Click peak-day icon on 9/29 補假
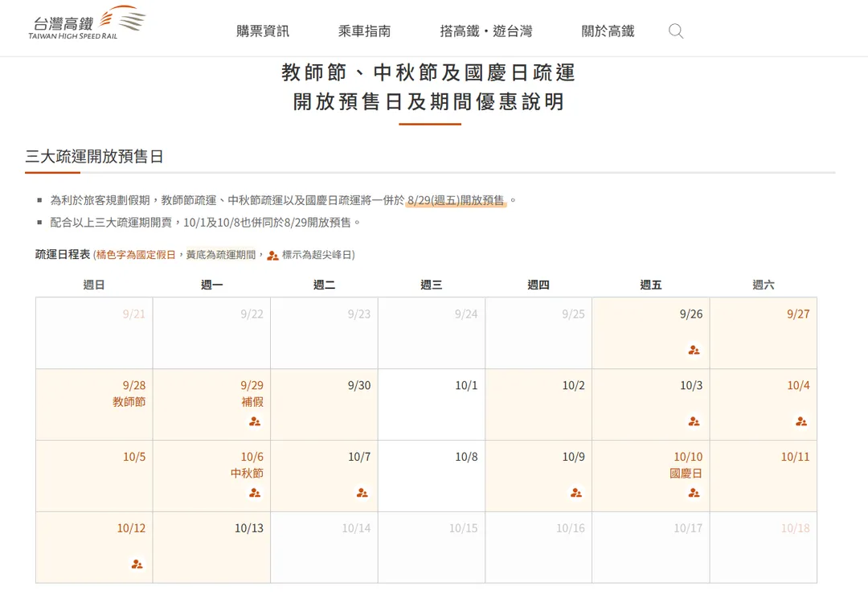This screenshot has height=595, width=868. point(255,421)
